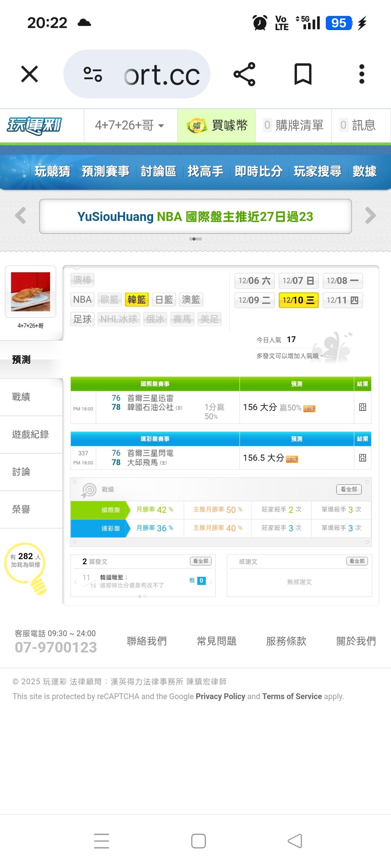Show previous banner with left arrow

pos(21,216)
